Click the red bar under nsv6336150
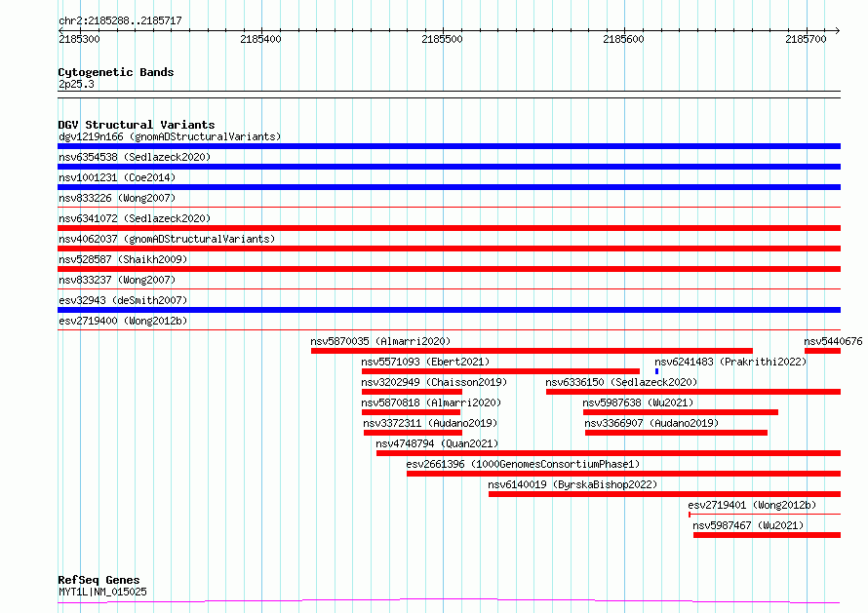This screenshot has width=868, height=613. [x=693, y=392]
